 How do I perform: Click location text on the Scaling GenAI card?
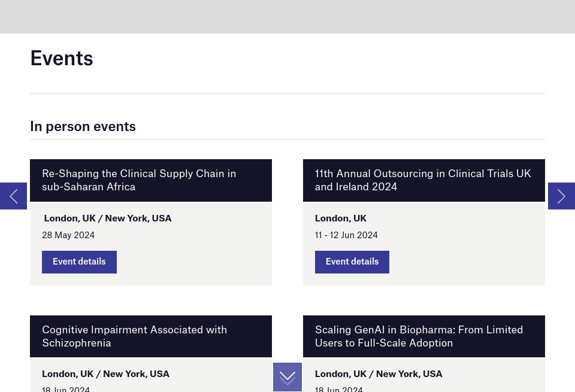379,374
